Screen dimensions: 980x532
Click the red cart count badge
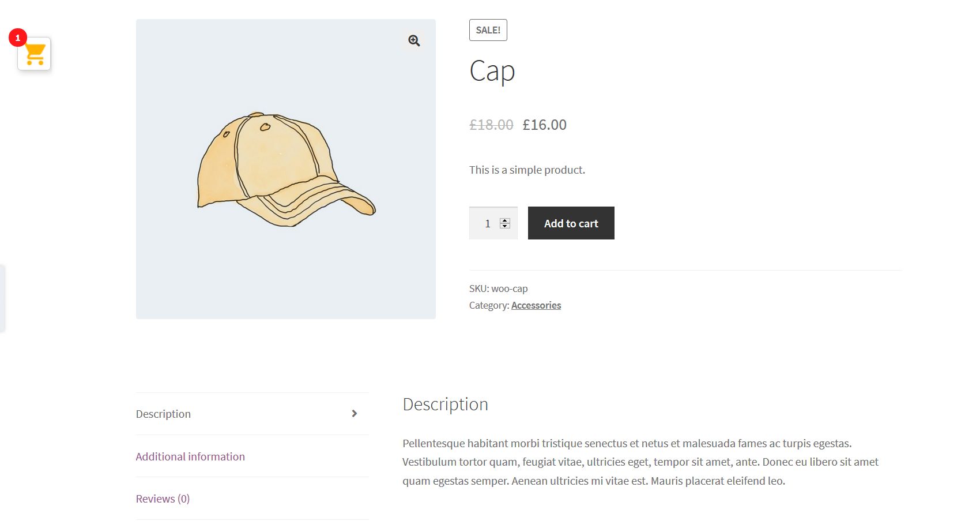(x=18, y=38)
